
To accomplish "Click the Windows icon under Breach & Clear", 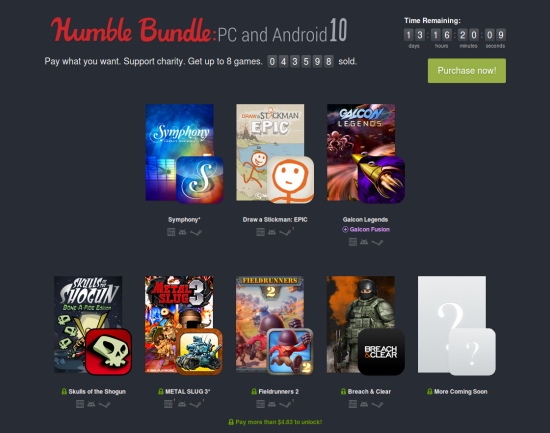I will click(353, 404).
